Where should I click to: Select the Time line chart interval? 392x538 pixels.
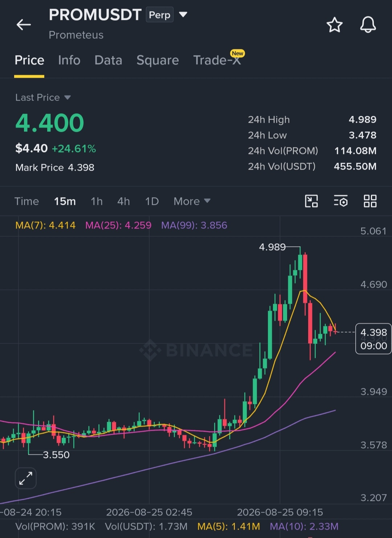click(x=26, y=201)
